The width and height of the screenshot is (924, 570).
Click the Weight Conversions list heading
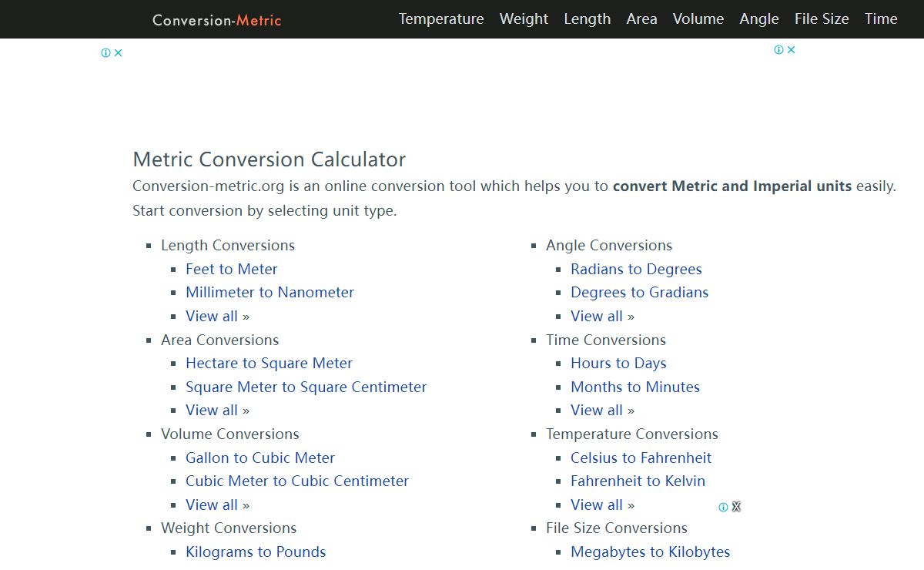click(x=228, y=528)
